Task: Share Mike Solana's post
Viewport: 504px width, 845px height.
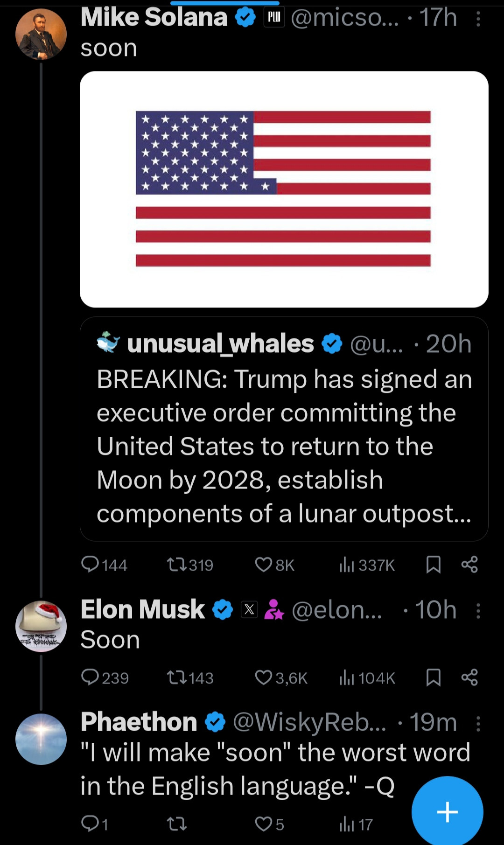Action: point(469,565)
